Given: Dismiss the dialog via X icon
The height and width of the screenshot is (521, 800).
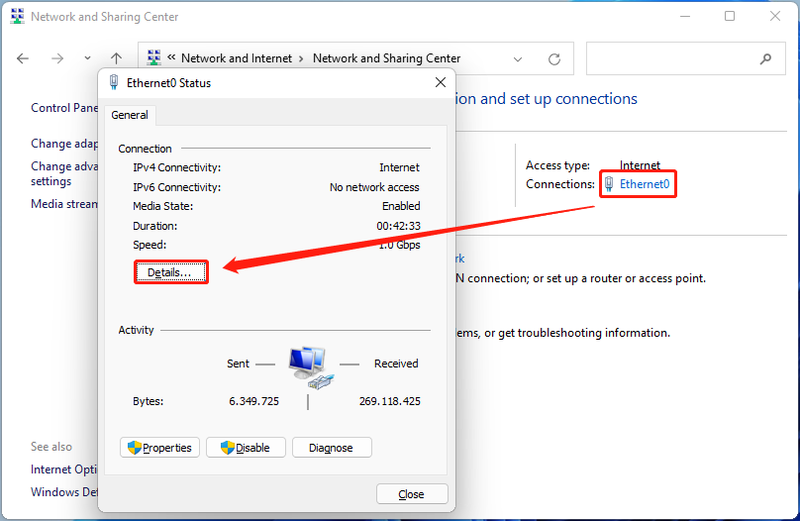Looking at the screenshot, I should [440, 82].
